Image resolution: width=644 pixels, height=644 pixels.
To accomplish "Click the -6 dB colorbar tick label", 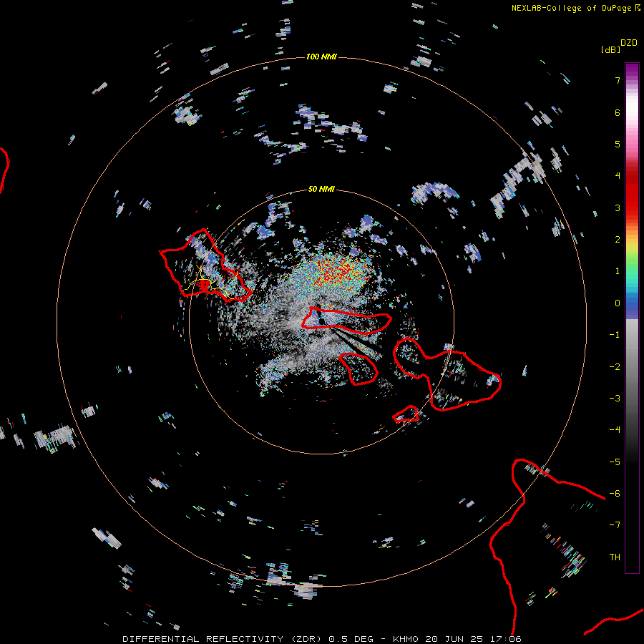I will click(615, 494).
